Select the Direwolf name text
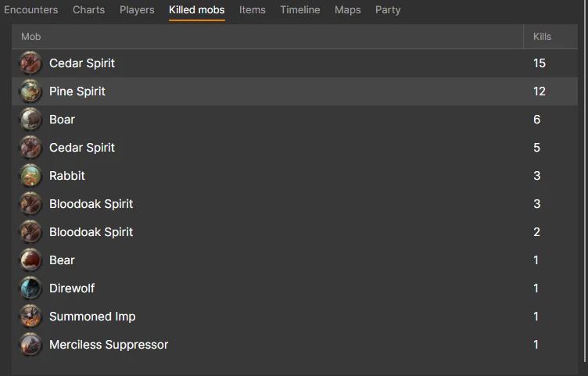Screen dimensions: 588x376 click(x=72, y=288)
